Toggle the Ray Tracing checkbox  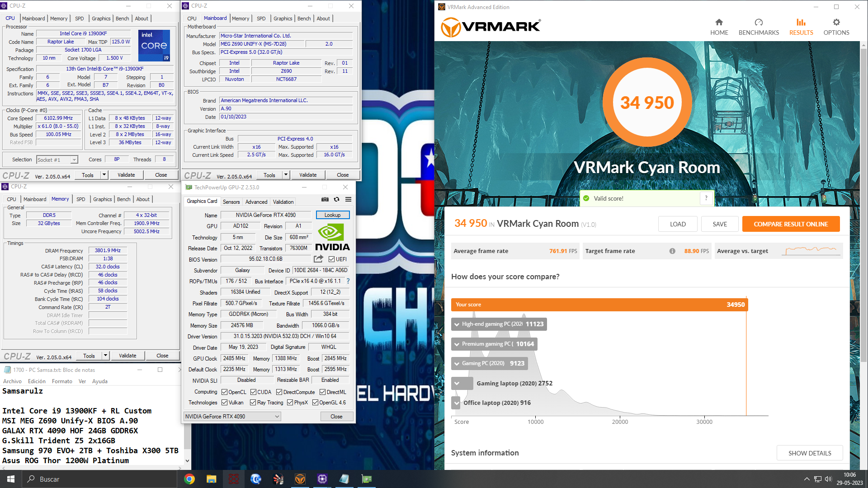[253, 403]
